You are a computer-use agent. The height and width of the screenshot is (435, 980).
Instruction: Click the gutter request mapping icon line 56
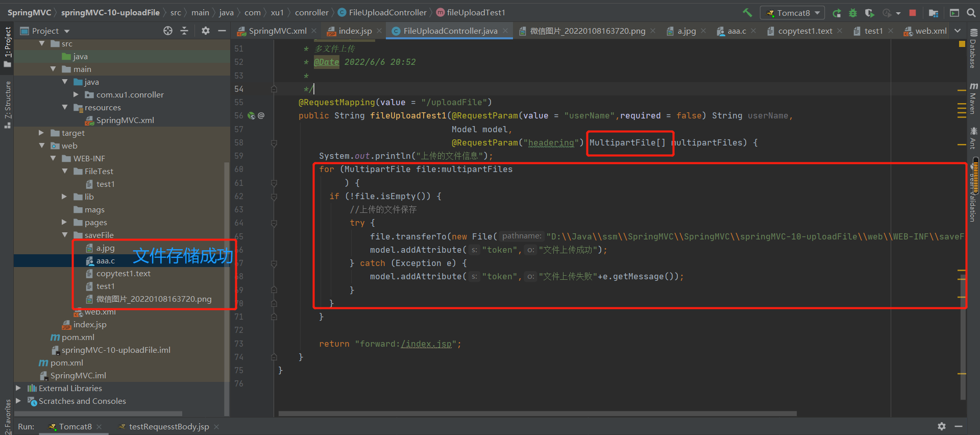[x=251, y=116]
